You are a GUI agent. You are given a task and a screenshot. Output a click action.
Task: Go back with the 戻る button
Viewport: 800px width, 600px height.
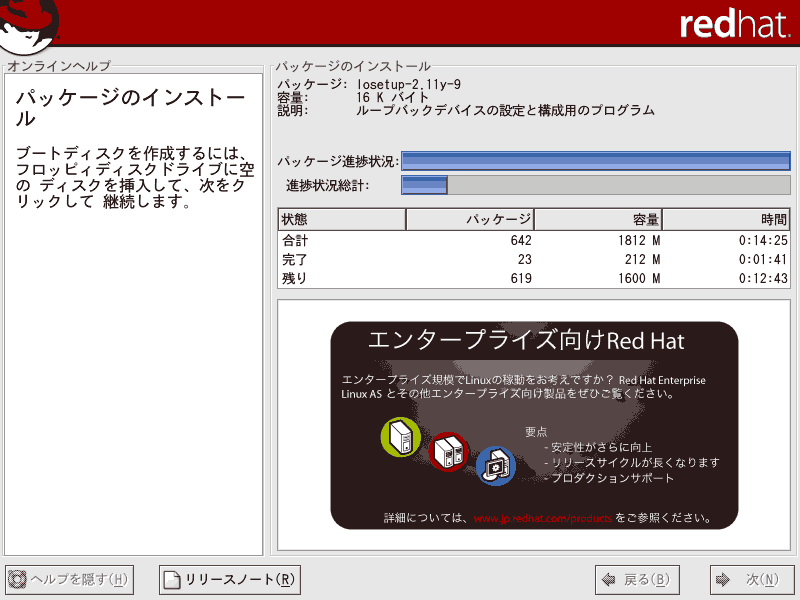pyautogui.click(x=637, y=579)
